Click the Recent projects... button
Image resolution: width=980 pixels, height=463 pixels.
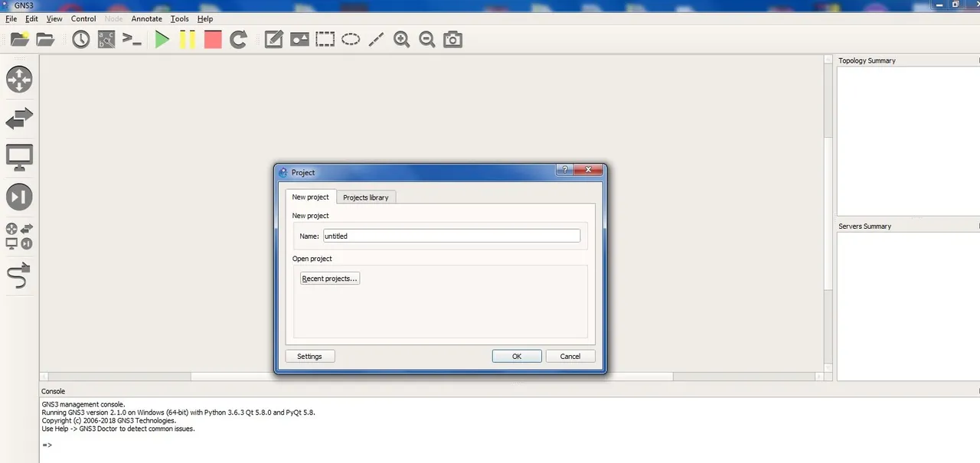coord(330,279)
